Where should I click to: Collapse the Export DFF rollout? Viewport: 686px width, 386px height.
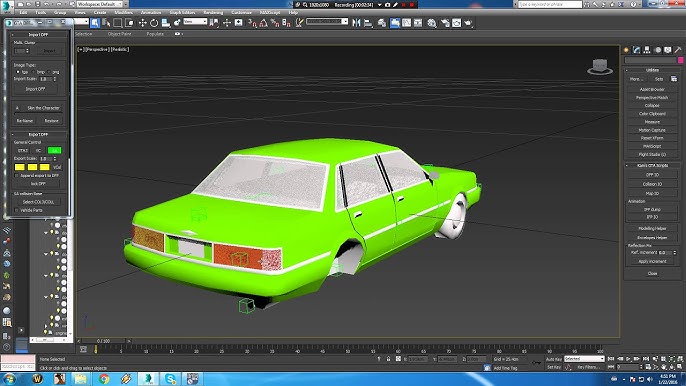coord(38,134)
